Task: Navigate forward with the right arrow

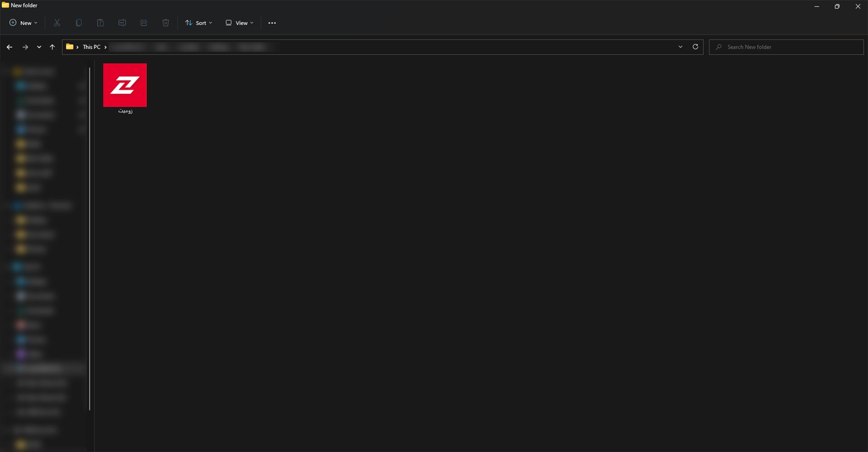Action: pos(25,47)
